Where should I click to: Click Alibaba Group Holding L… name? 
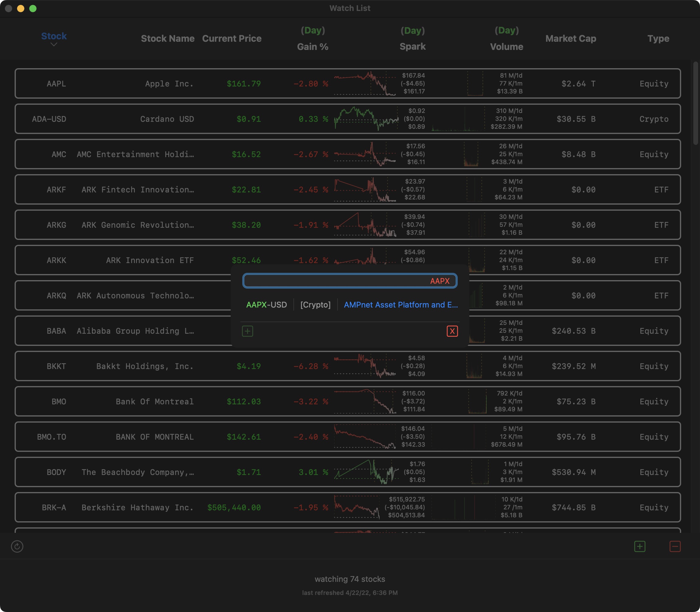[135, 331]
